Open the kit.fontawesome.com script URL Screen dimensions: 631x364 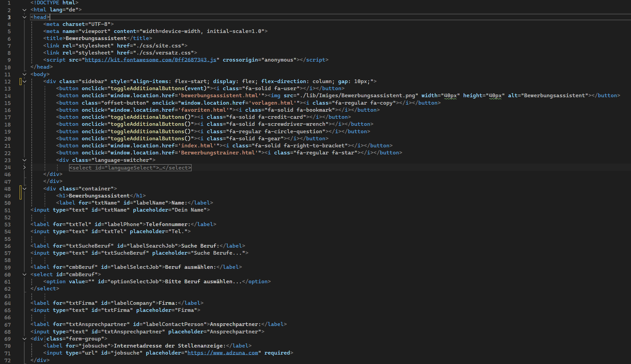coord(150,60)
